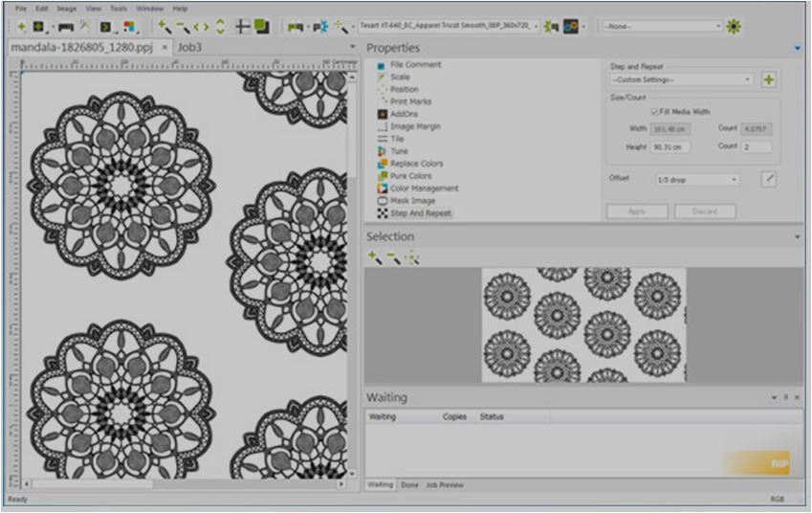Image resolution: width=812 pixels, height=513 pixels.
Task: Open the Help menu
Action: coord(180,9)
